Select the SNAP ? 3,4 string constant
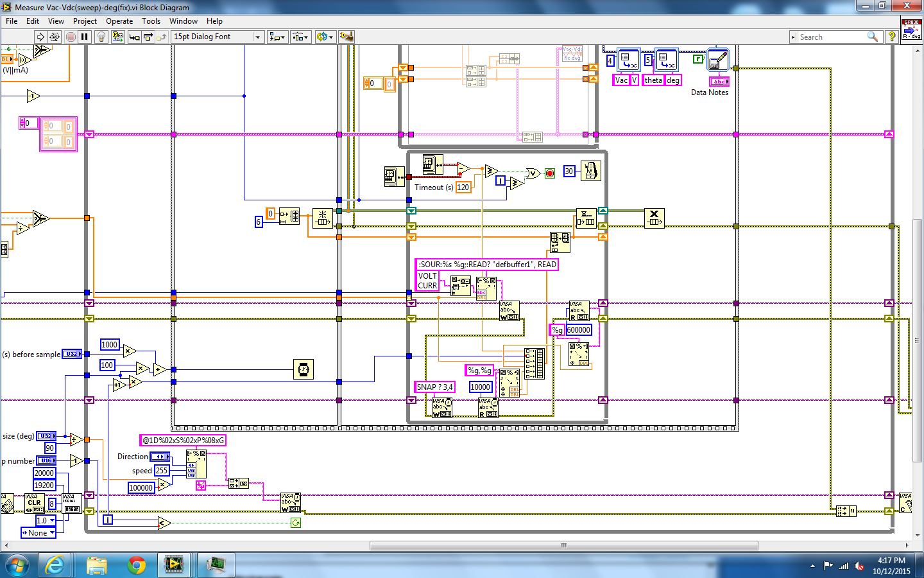Screen dimensions: 924x578 pos(435,387)
